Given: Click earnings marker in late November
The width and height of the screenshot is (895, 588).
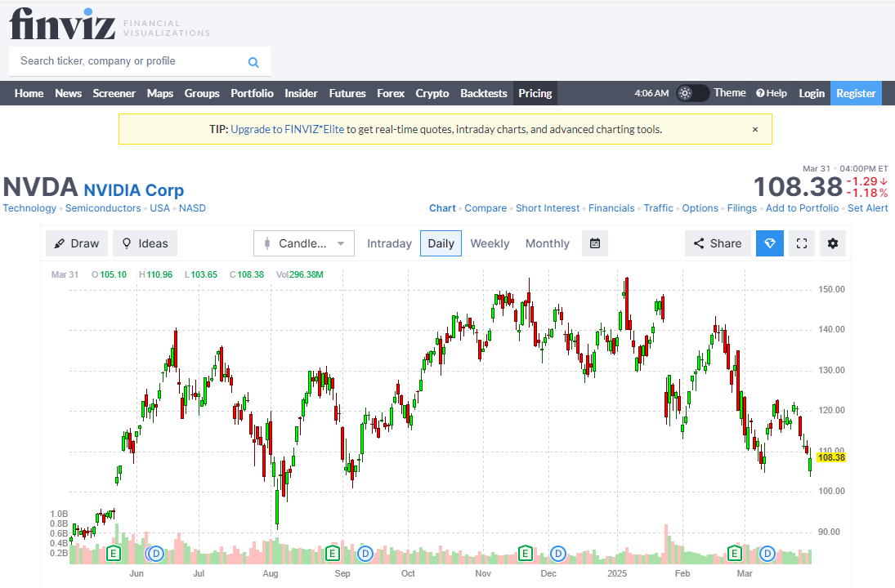Looking at the screenshot, I should tap(525, 553).
